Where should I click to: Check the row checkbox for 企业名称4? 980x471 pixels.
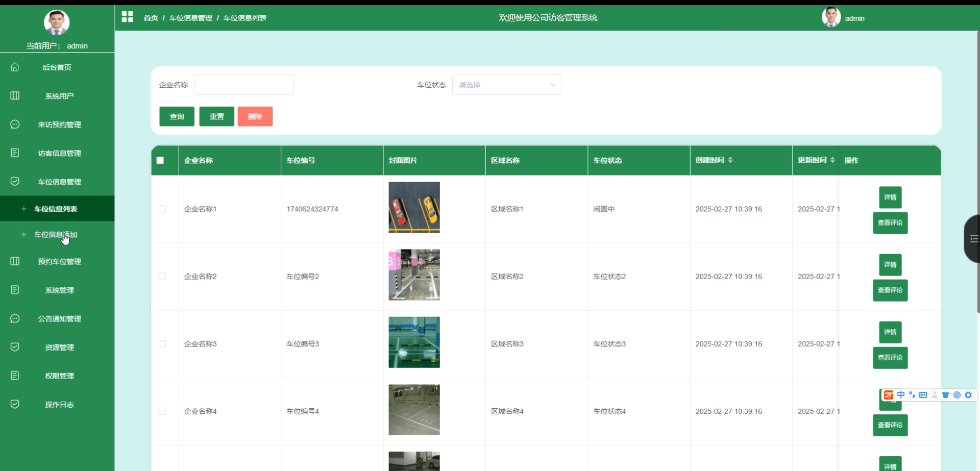coord(162,411)
